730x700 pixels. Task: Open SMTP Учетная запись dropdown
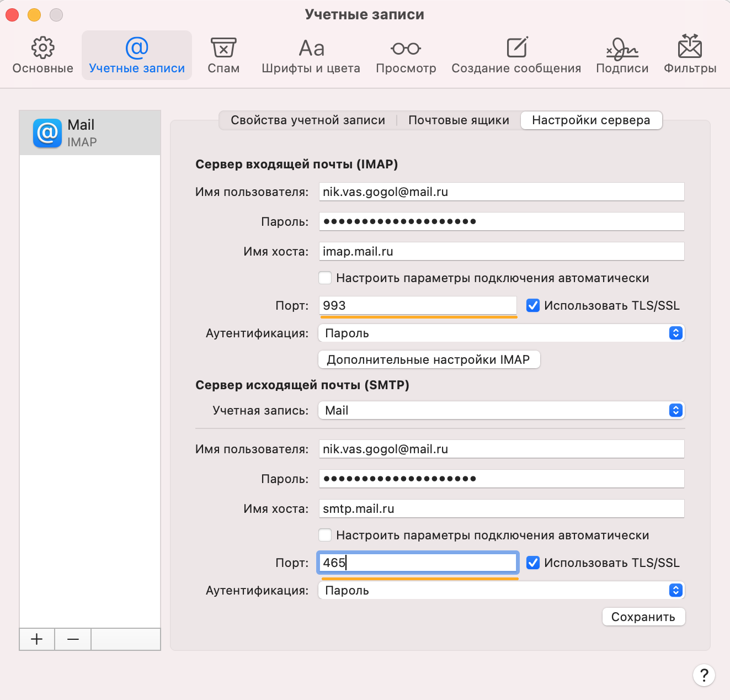click(502, 410)
